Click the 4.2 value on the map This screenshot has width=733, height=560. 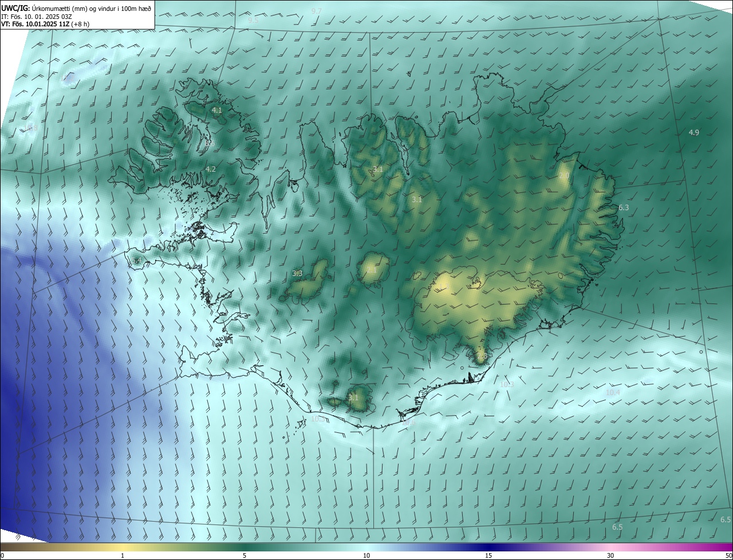click(x=211, y=169)
